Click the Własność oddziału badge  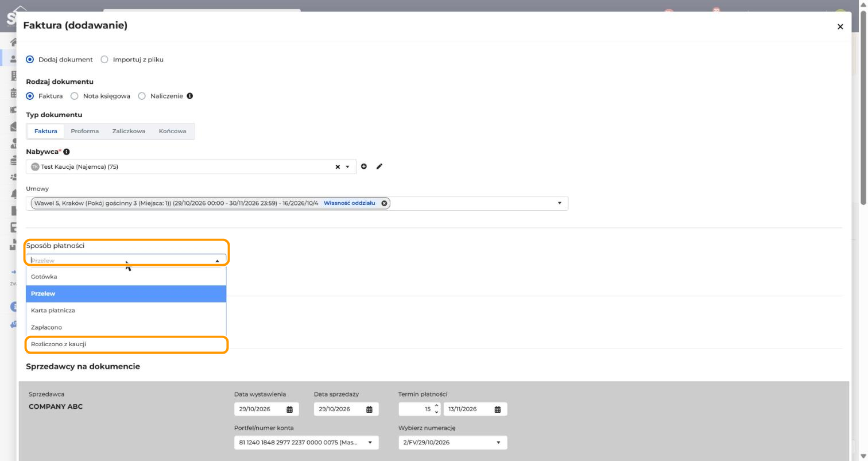point(349,203)
